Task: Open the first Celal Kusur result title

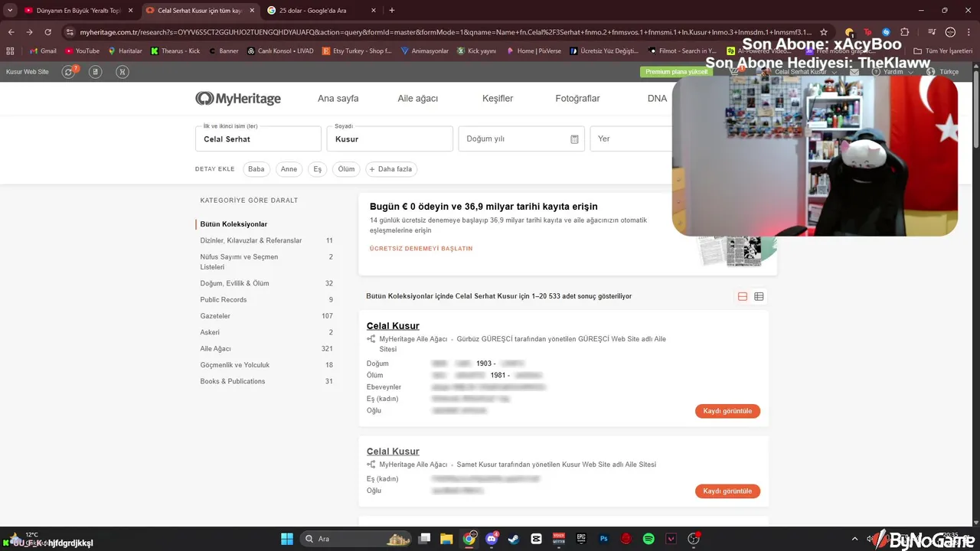Action: (x=393, y=326)
